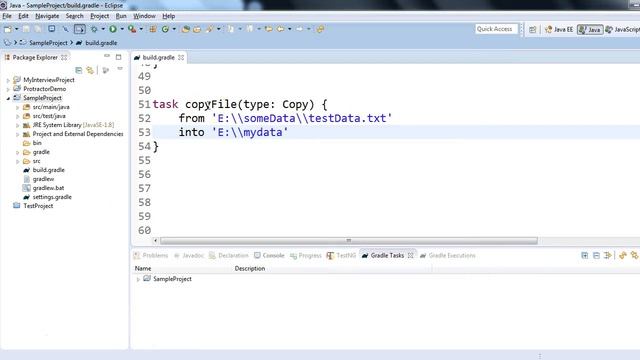This screenshot has width=640, height=360.
Task: Click the Search flashlight toolbar icon
Action: pos(210,29)
